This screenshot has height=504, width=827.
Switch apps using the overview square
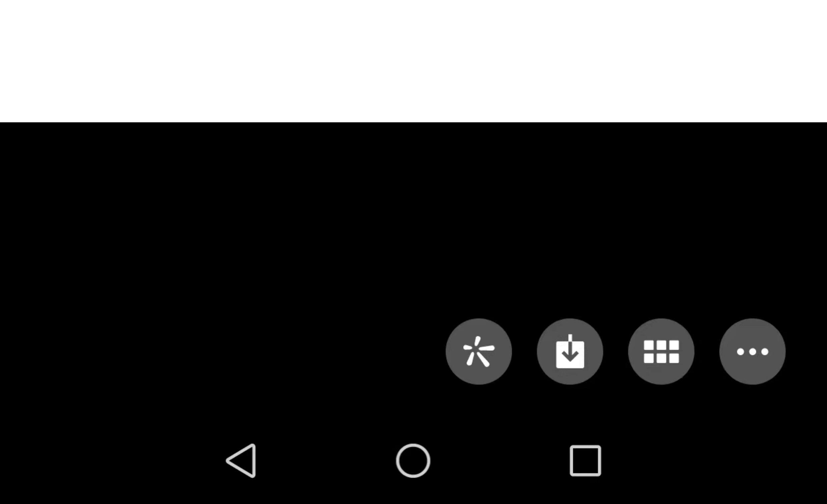tap(585, 460)
